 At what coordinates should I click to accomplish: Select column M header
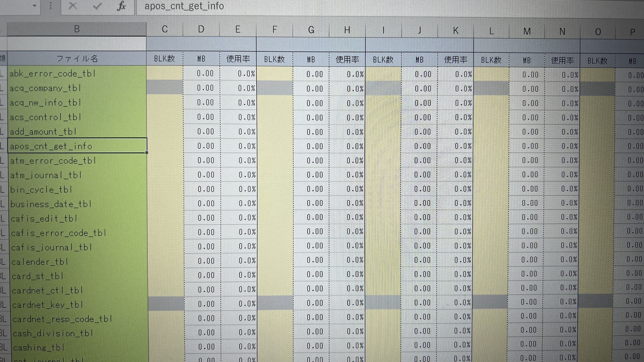click(x=527, y=31)
